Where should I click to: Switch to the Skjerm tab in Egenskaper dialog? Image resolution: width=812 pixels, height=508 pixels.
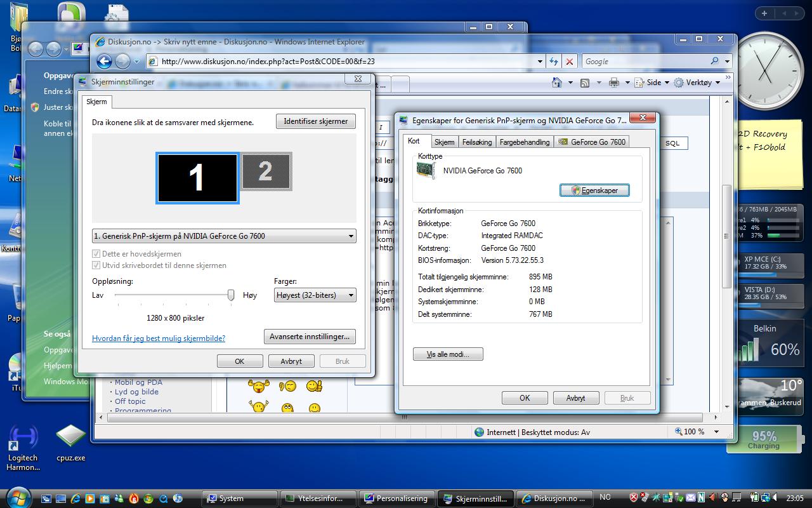(x=444, y=142)
